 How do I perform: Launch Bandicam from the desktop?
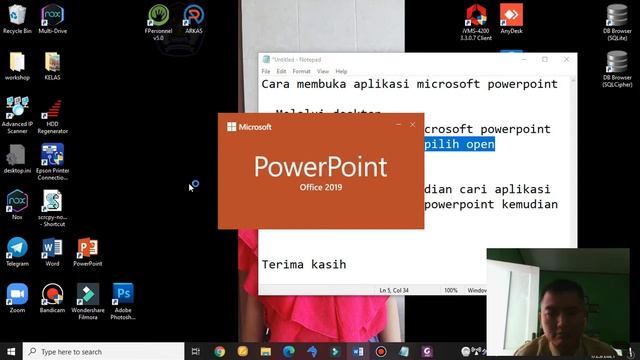[x=52, y=298]
